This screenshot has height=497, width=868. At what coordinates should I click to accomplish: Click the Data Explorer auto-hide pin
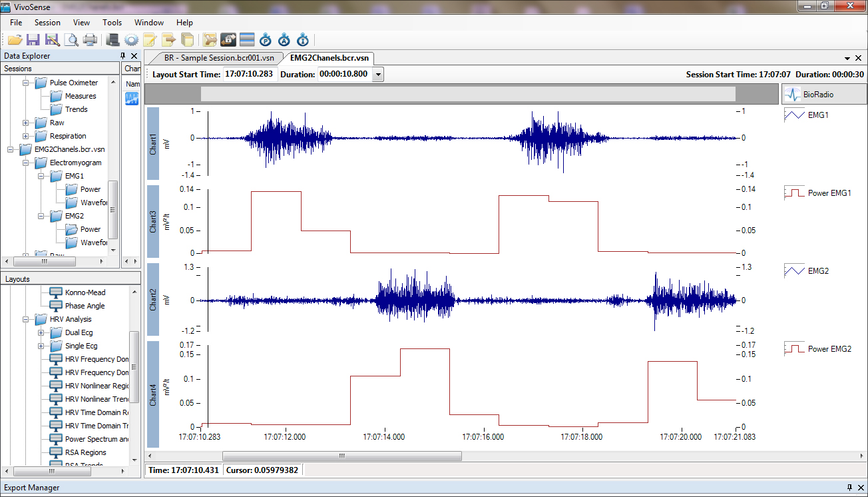[x=122, y=55]
